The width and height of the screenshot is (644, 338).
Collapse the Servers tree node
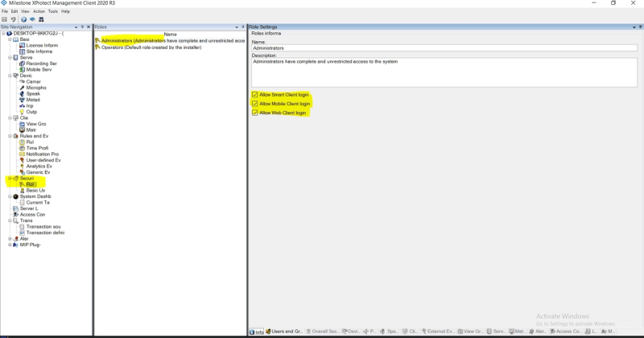coord(10,57)
